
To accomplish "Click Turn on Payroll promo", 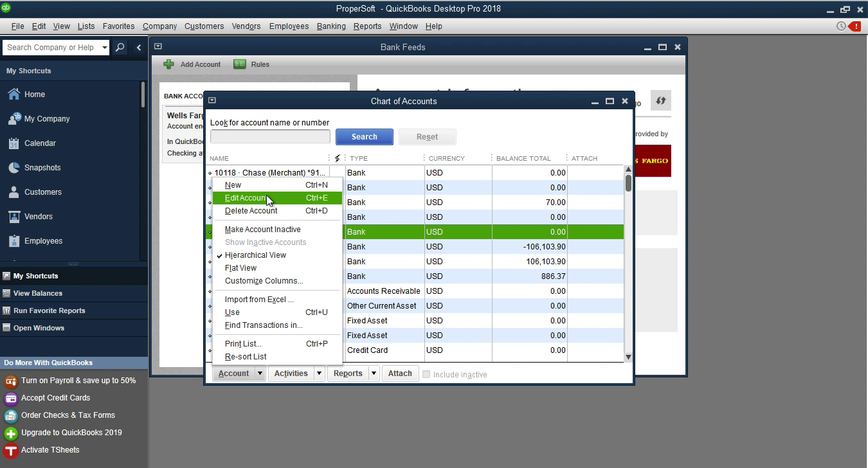I will point(69,381).
